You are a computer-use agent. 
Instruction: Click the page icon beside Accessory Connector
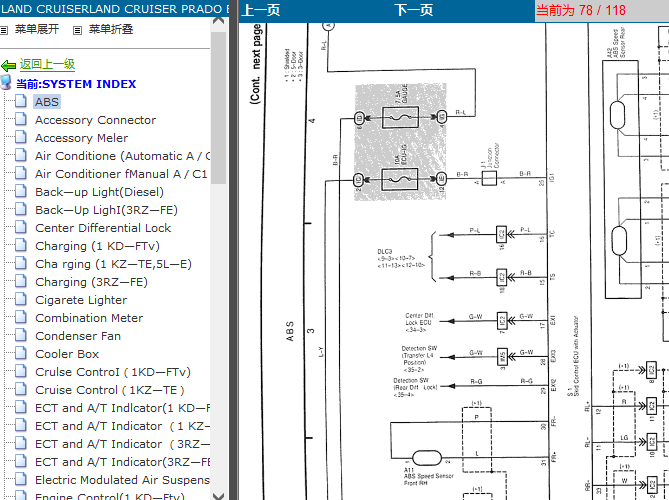point(20,119)
